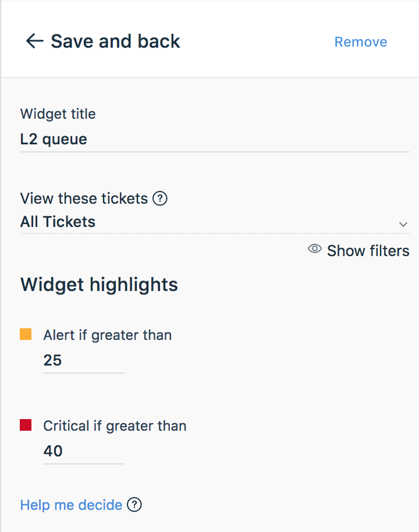Click the "Critical if greater than" label

coord(115,426)
